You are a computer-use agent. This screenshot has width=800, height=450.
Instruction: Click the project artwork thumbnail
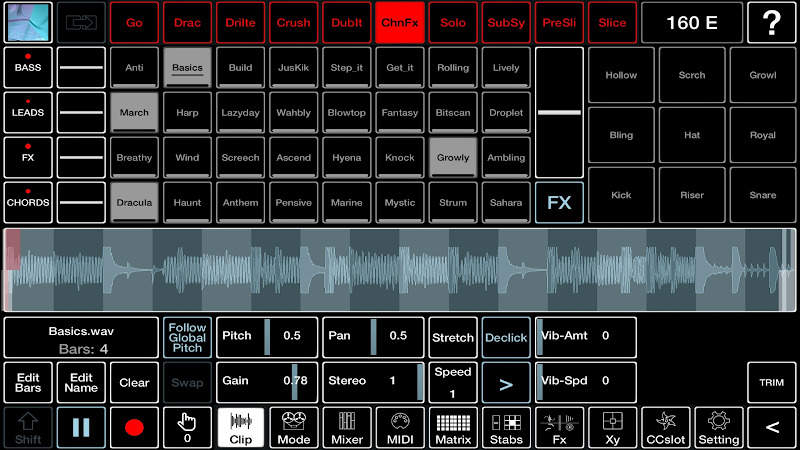pos(28,22)
